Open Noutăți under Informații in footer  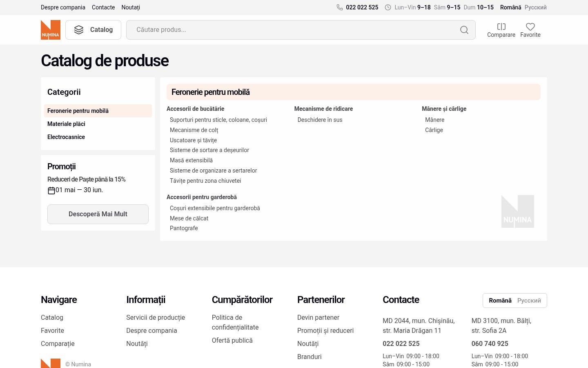click(137, 343)
